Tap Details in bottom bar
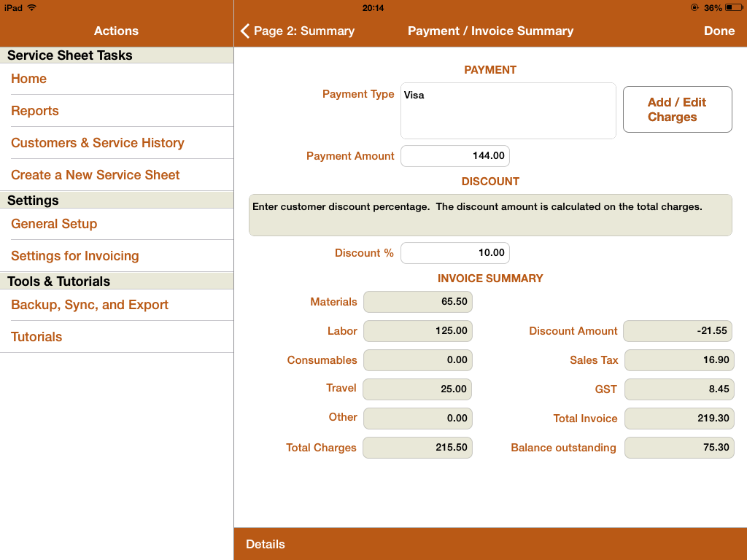The width and height of the screenshot is (747, 560). click(x=266, y=544)
